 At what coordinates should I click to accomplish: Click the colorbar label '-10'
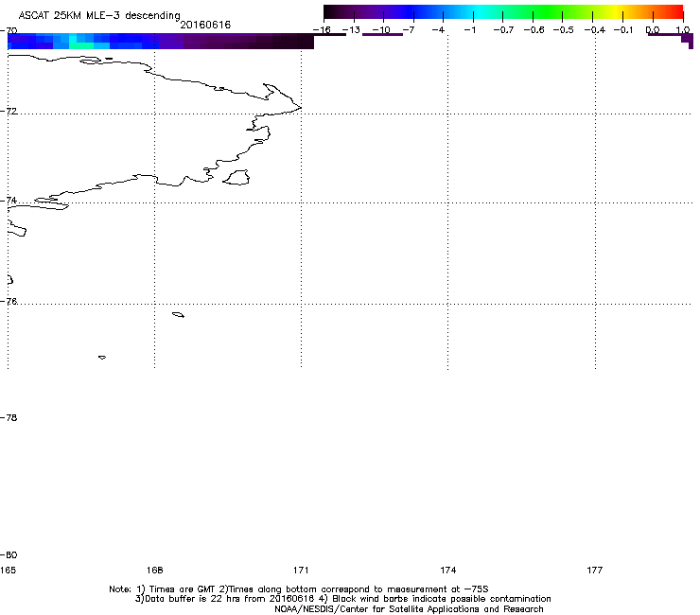(381, 30)
